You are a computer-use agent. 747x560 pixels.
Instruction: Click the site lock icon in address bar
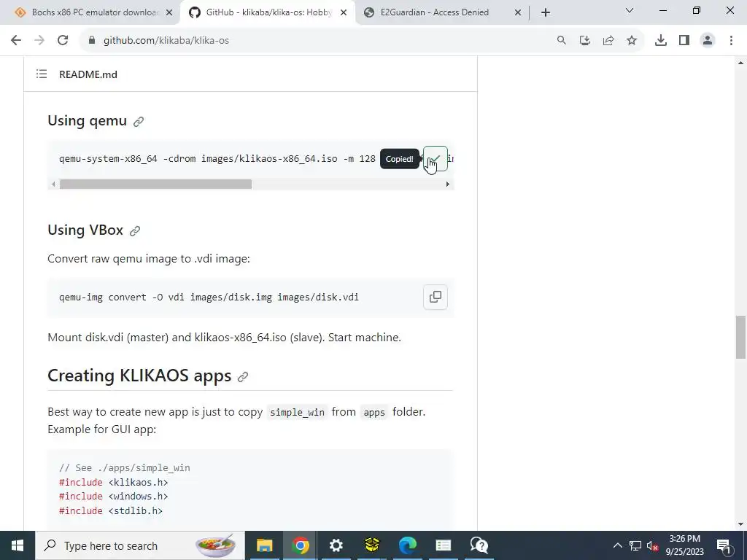92,41
